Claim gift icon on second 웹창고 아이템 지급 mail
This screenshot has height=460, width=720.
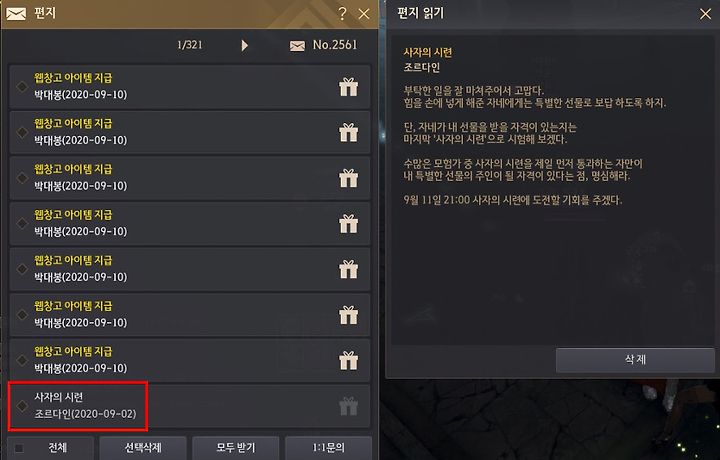click(349, 132)
